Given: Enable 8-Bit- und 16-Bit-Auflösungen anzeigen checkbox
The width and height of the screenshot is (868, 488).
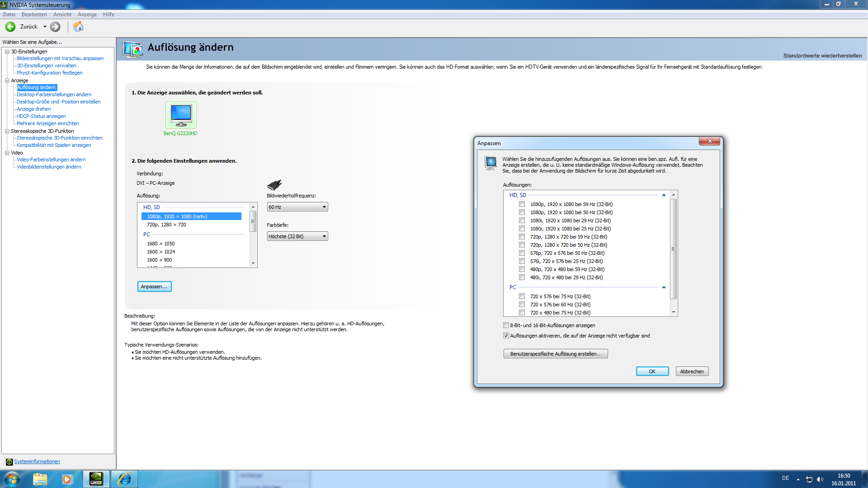Looking at the screenshot, I should pyautogui.click(x=506, y=325).
